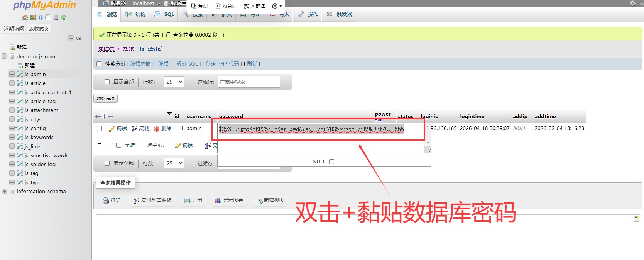The image size is (644, 260).
Task: Switch to 浏览 tab
Action: (x=107, y=14)
